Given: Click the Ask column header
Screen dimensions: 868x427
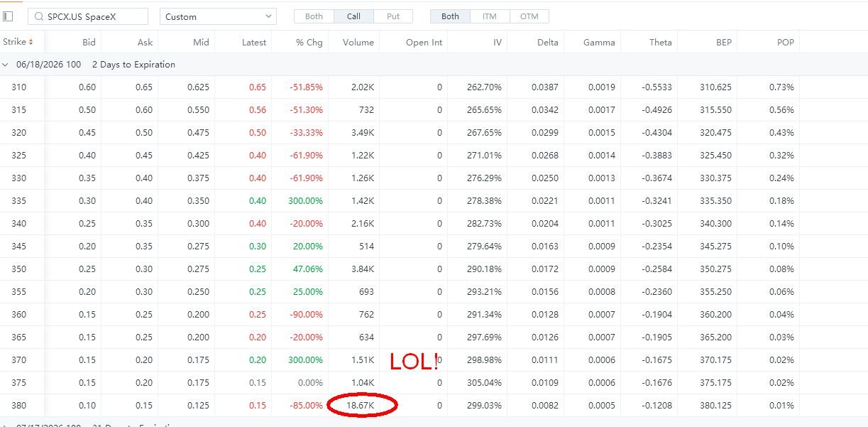Looking at the screenshot, I should (x=145, y=42).
